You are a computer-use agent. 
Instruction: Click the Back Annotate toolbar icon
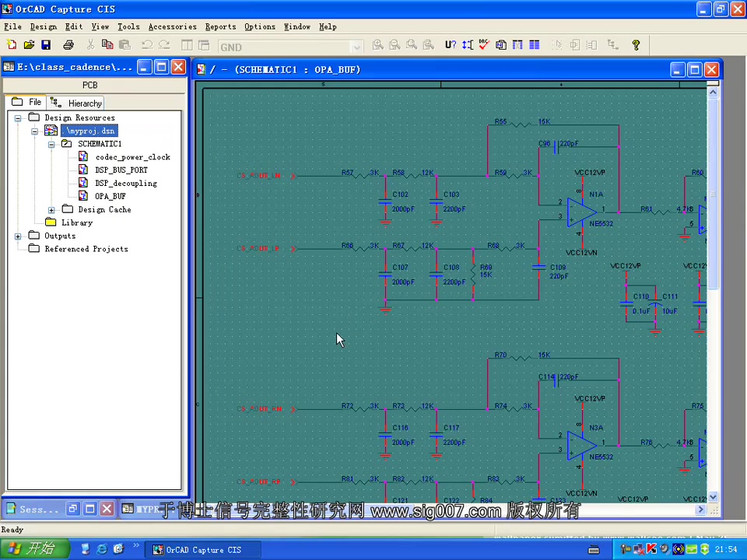(468, 45)
